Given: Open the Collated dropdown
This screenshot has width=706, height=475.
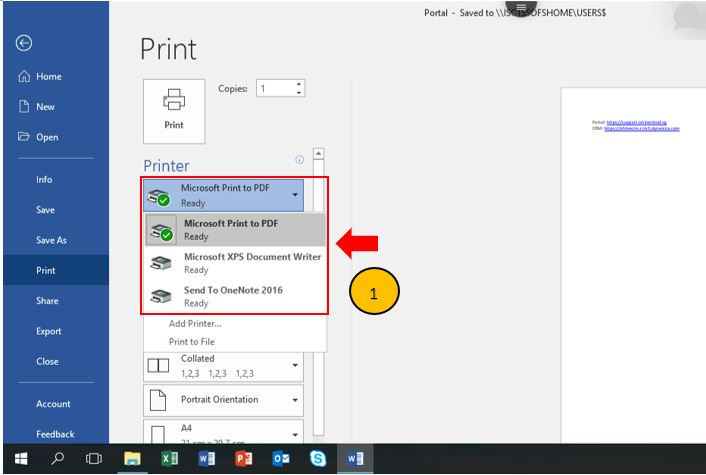Looking at the screenshot, I should point(223,366).
